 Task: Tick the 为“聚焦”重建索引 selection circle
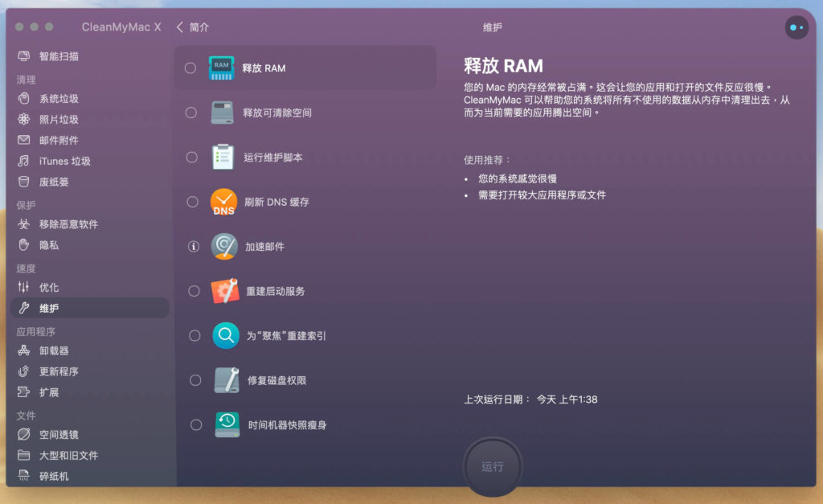click(x=194, y=335)
